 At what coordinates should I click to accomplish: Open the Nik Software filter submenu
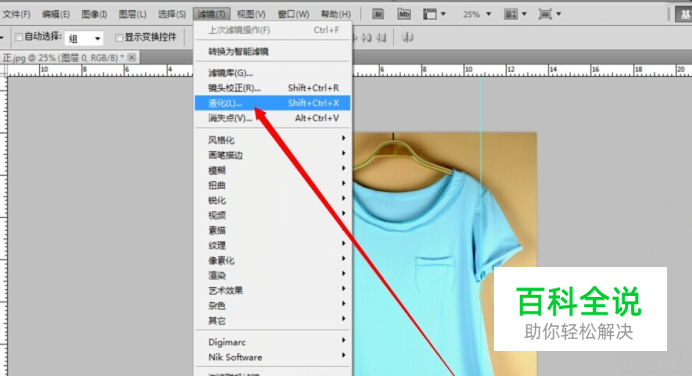click(x=272, y=357)
